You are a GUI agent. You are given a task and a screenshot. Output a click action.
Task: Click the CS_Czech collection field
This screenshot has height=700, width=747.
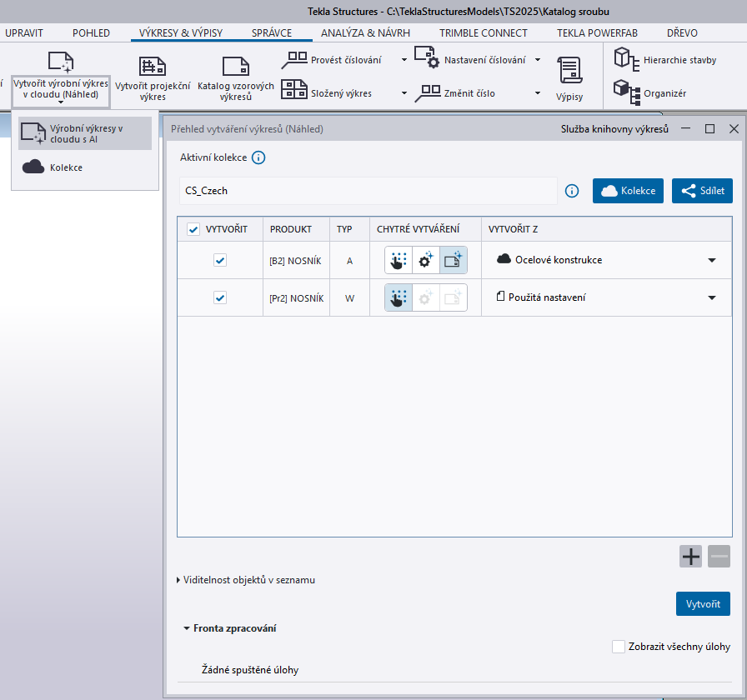pos(368,191)
